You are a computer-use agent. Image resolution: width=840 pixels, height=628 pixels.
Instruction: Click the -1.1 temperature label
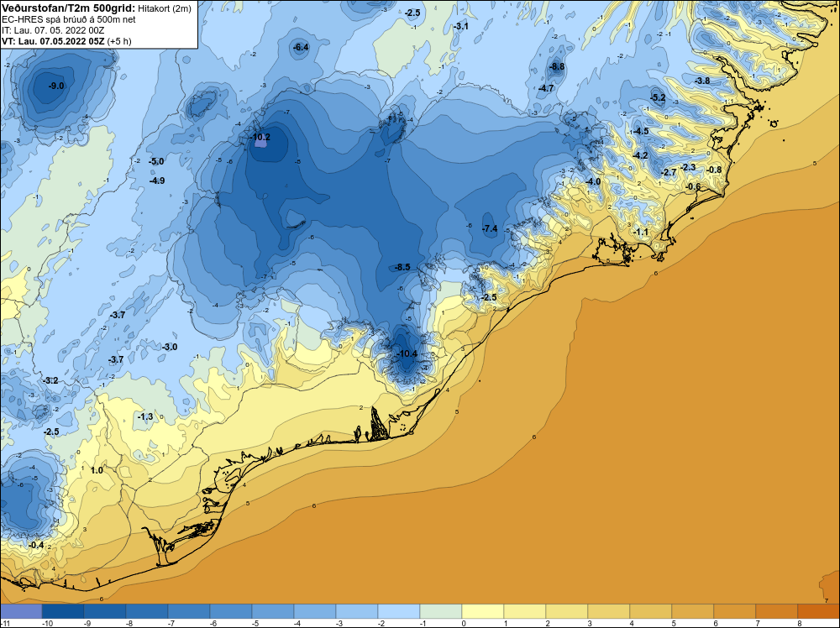pyautogui.click(x=641, y=232)
